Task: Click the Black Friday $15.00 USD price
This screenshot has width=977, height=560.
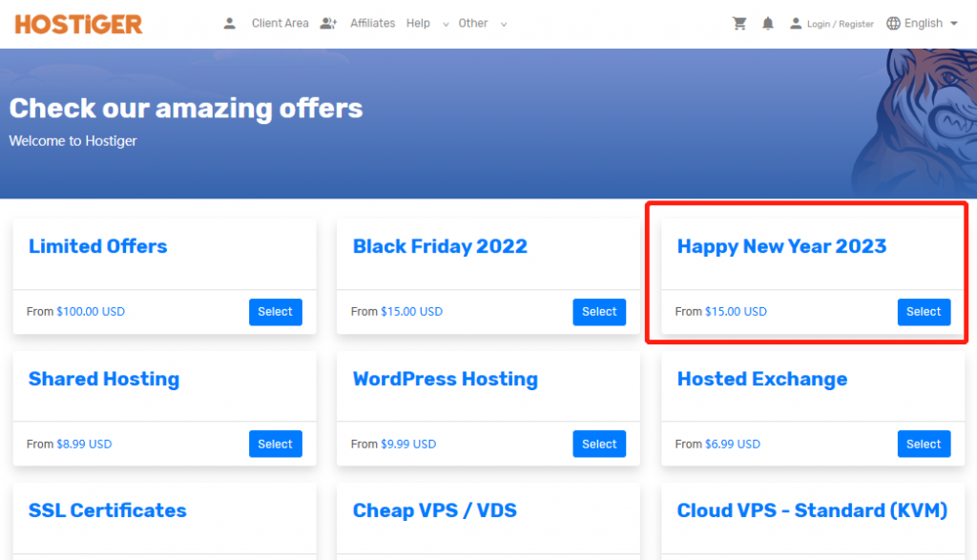Action: pos(412,312)
